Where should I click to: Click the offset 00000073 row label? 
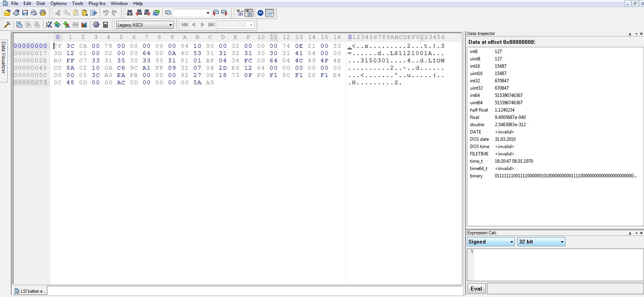(x=30, y=82)
